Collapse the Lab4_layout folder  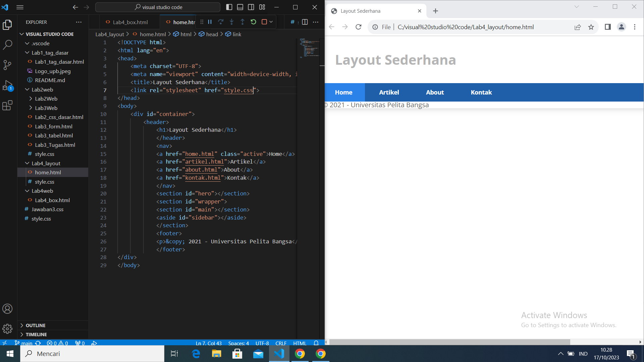pos(46,163)
